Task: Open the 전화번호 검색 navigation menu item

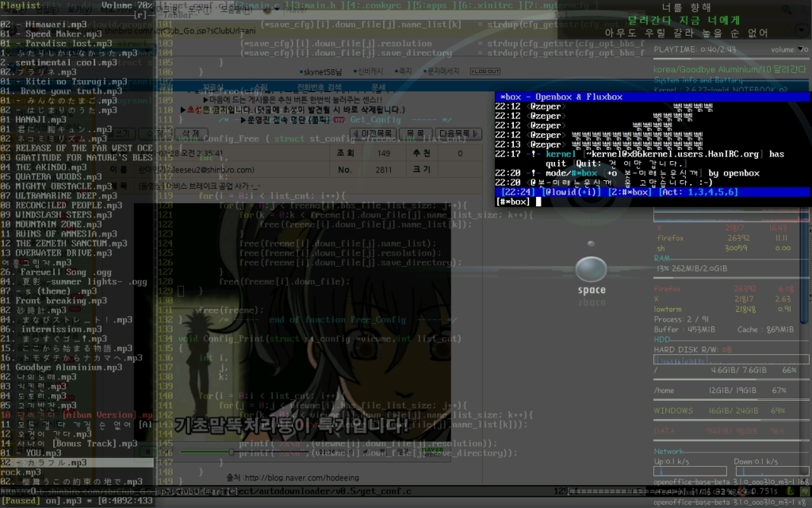Action: pyautogui.click(x=319, y=87)
